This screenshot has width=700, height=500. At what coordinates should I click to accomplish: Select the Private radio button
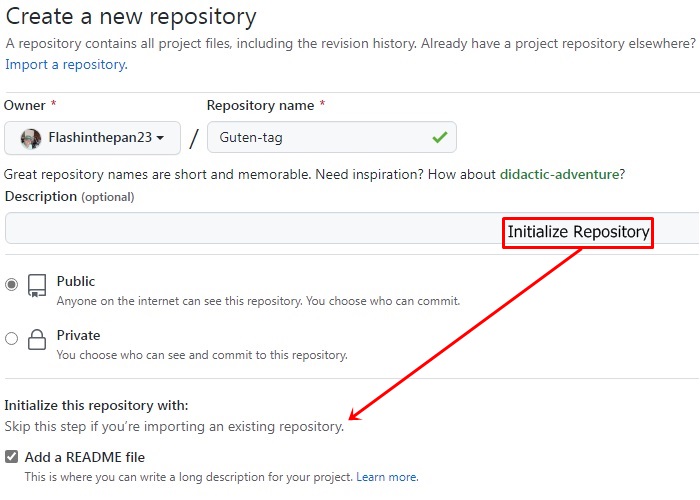pyautogui.click(x=12, y=338)
